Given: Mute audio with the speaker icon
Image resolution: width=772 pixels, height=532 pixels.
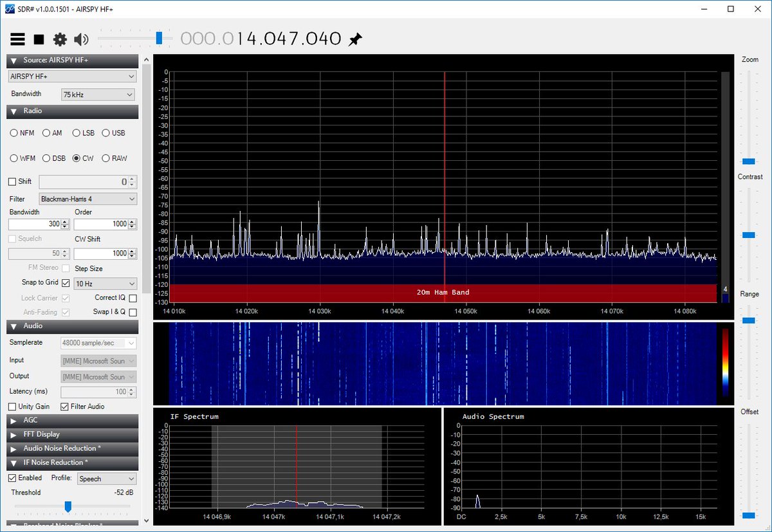Looking at the screenshot, I should (81, 39).
